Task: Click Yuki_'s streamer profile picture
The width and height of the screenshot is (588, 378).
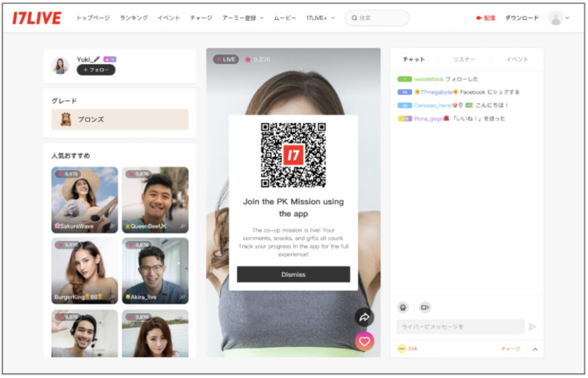Action: [x=60, y=65]
